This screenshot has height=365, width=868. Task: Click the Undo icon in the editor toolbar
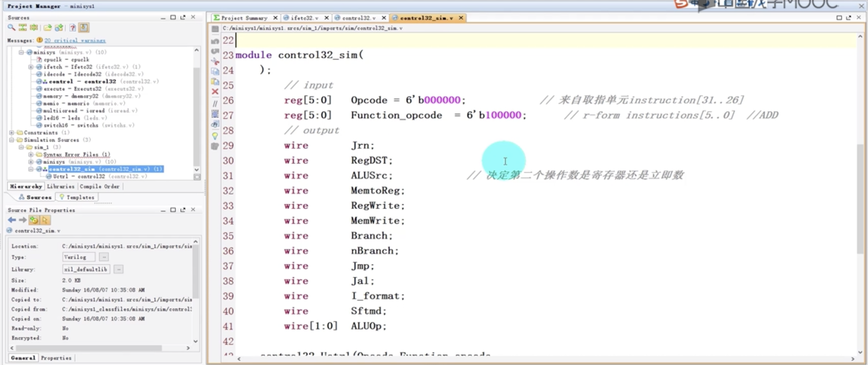pos(215,42)
